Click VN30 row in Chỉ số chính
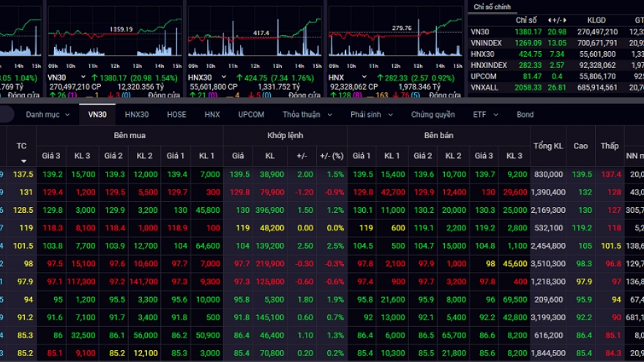Screen dimensions: 644x362 pos(556,31)
